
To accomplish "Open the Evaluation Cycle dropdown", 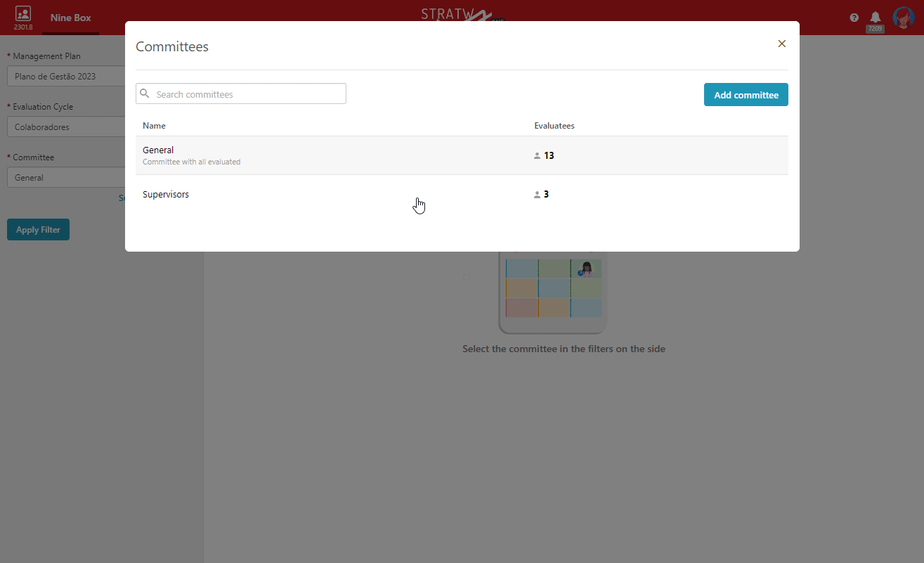I will [x=67, y=127].
